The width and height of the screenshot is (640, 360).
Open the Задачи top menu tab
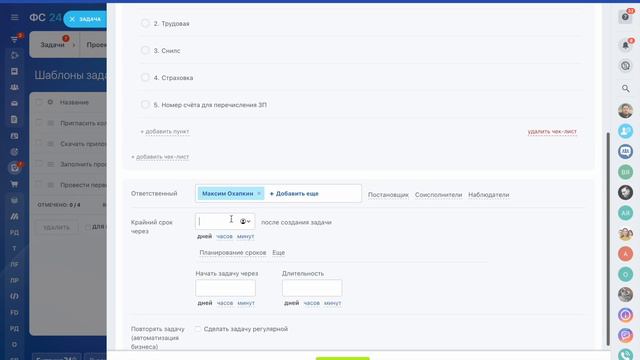coord(52,44)
